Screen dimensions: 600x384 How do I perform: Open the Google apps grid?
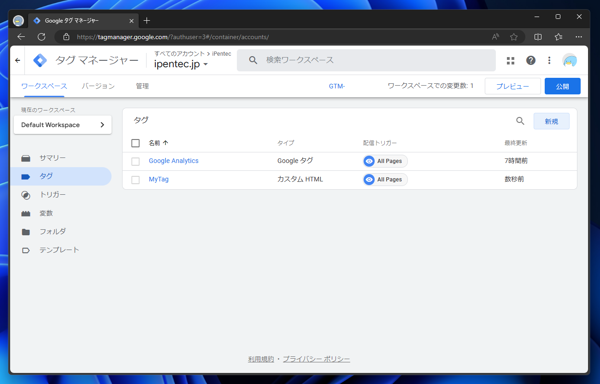coord(510,60)
